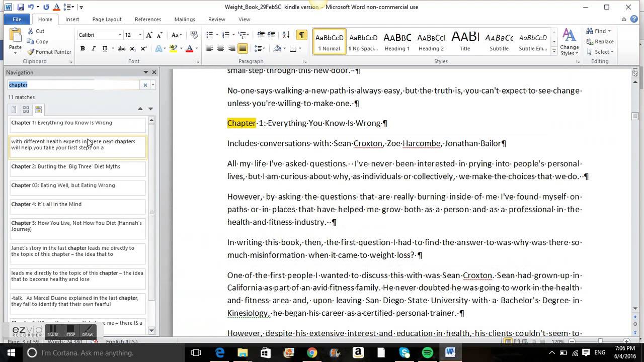This screenshot has width=644, height=362.
Task: Save document from Quick Access Toolbar
Action: (21, 7)
